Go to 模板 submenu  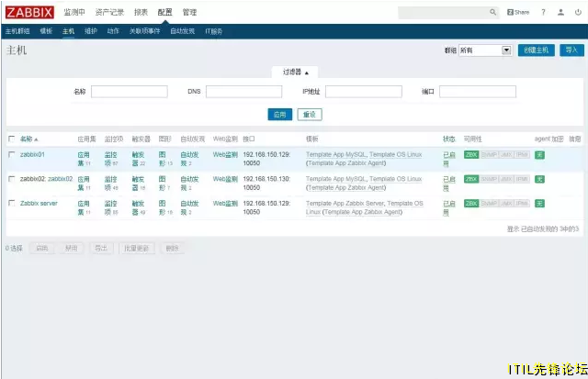[46, 31]
